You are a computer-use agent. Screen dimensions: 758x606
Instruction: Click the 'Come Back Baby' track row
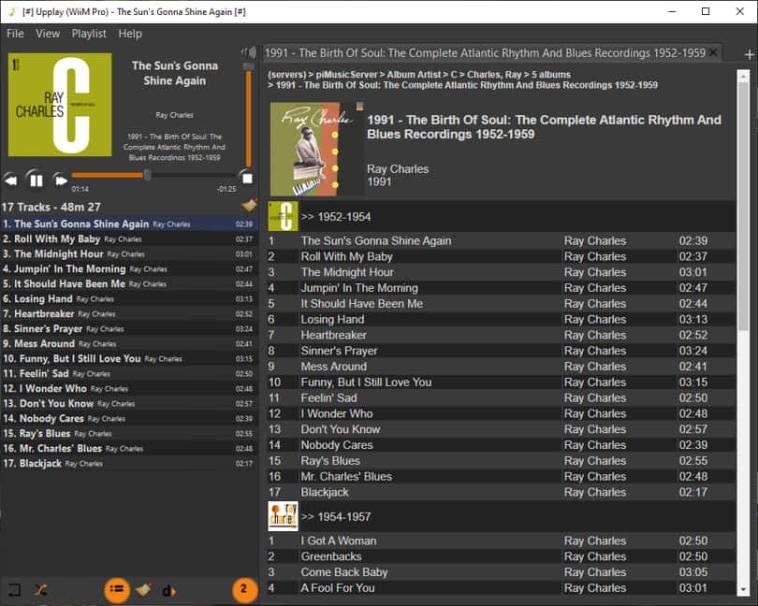(x=501, y=572)
